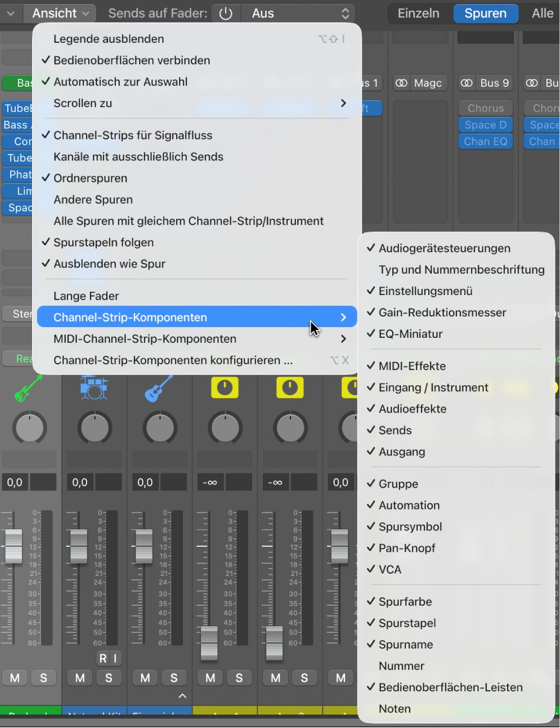
Task: Click the first channel's pan knob
Action: click(29, 428)
